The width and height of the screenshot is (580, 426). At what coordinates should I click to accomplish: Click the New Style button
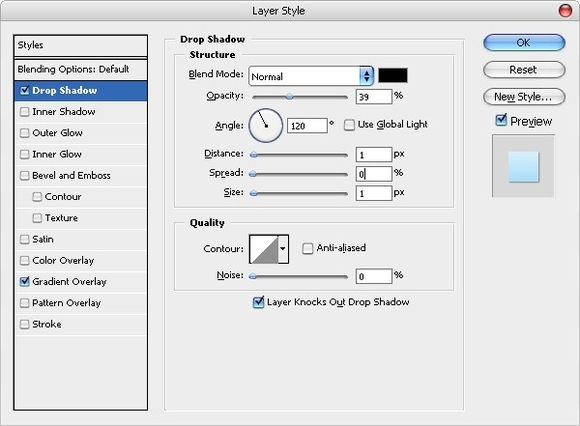pos(524,97)
